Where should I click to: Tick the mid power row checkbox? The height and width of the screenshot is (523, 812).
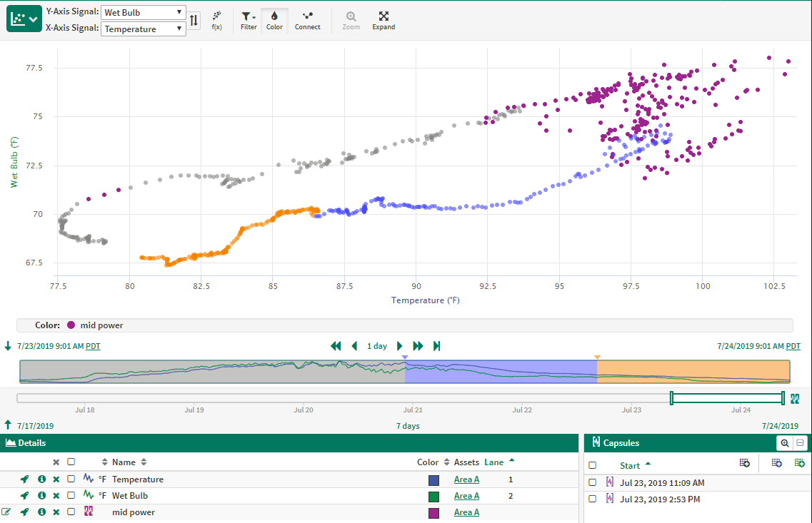pos(71,512)
